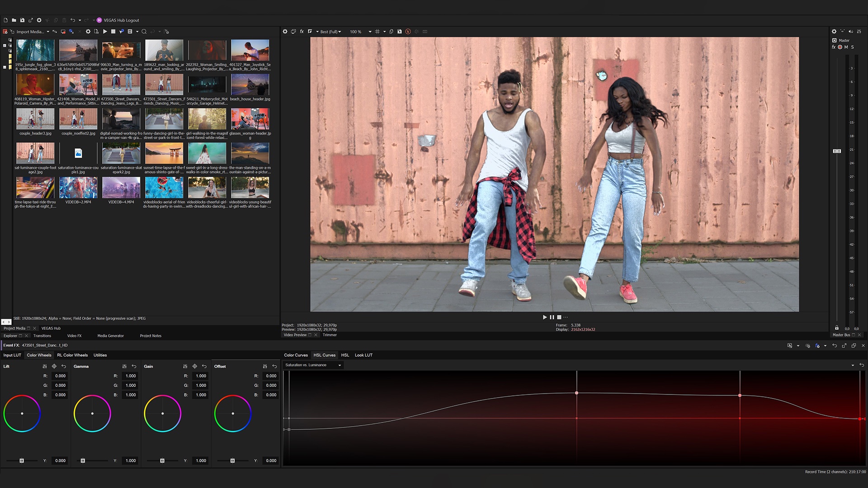Open the Trimmer tab
Screen dimensions: 868x488
(x=330, y=335)
